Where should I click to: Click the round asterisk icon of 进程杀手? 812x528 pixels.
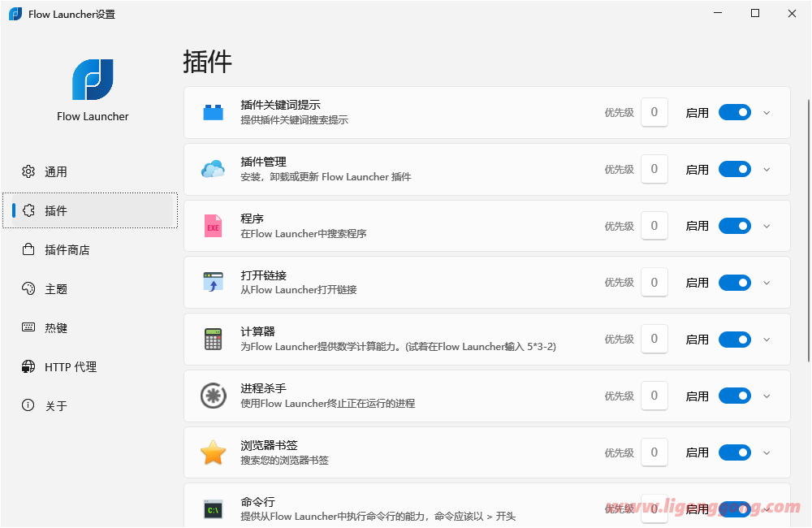coord(213,396)
